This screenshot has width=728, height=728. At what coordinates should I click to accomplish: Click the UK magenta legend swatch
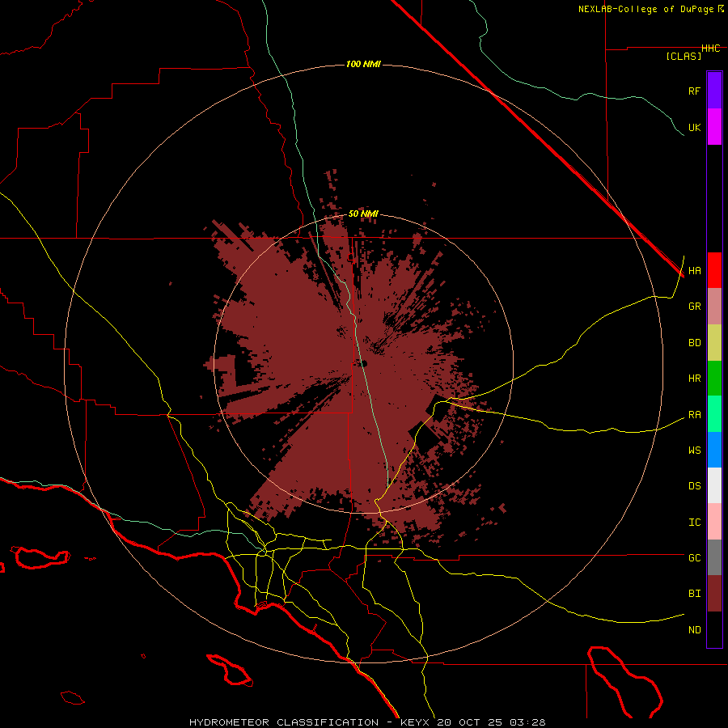[x=714, y=127]
